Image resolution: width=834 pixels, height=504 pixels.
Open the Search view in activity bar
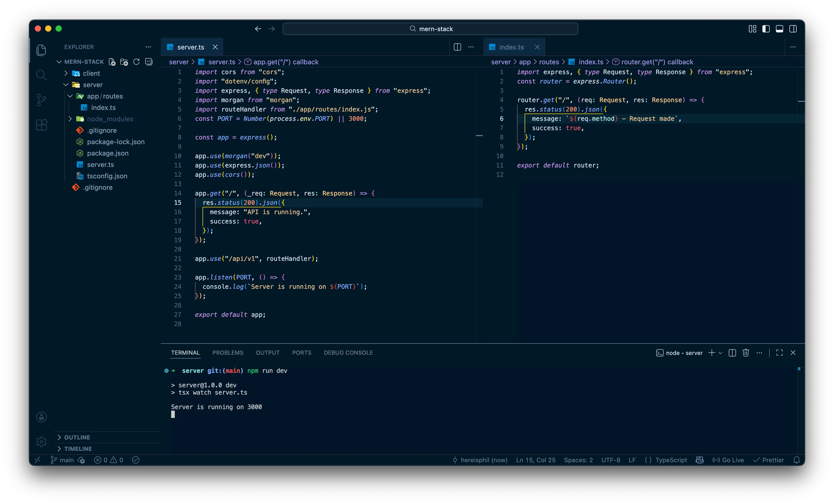(41, 75)
